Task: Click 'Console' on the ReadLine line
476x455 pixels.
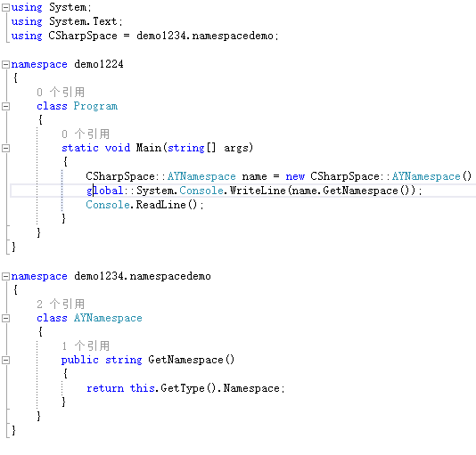Action: pos(108,205)
